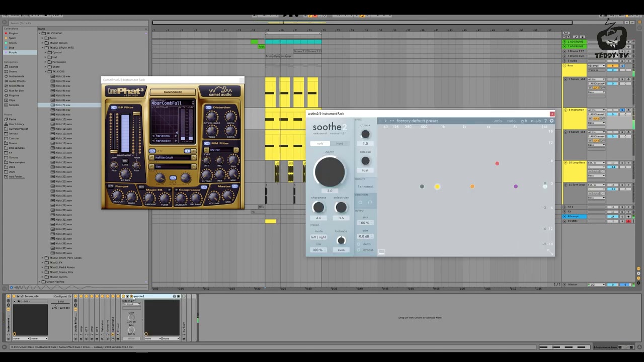Open soothe2 quality 1x normal selector

[x=366, y=187]
